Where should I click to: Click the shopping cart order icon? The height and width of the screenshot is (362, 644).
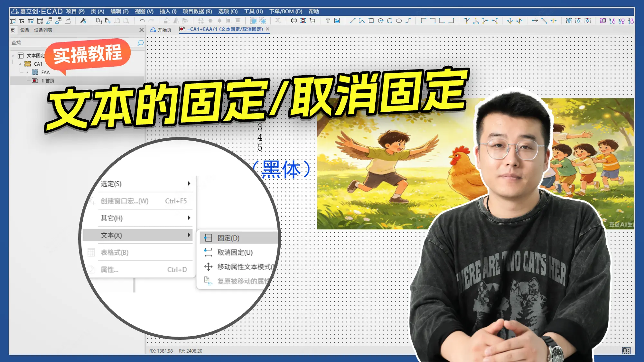pyautogui.click(x=312, y=21)
